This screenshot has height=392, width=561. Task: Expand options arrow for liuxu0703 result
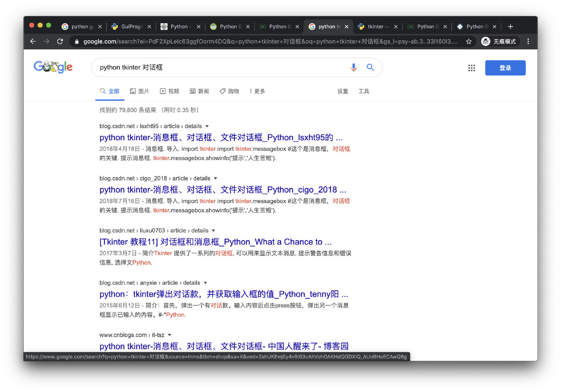[x=213, y=231]
